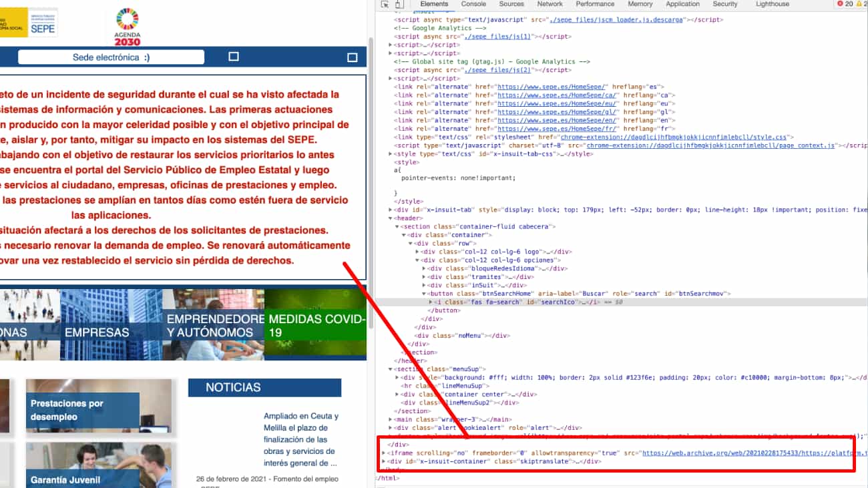Collapse the btnSearchHome button node
The image size is (868, 488).
pyautogui.click(x=424, y=294)
